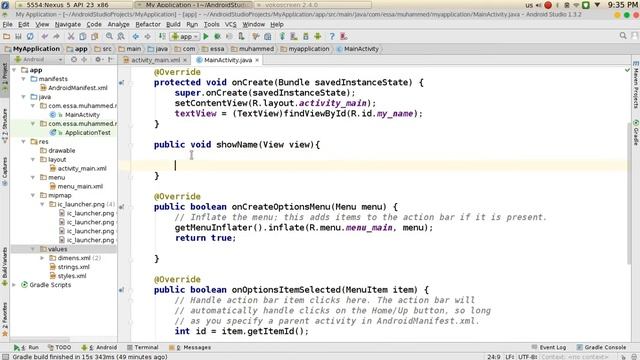Open the VCS menu
This screenshot has width=640, height=360.
coord(231,24)
